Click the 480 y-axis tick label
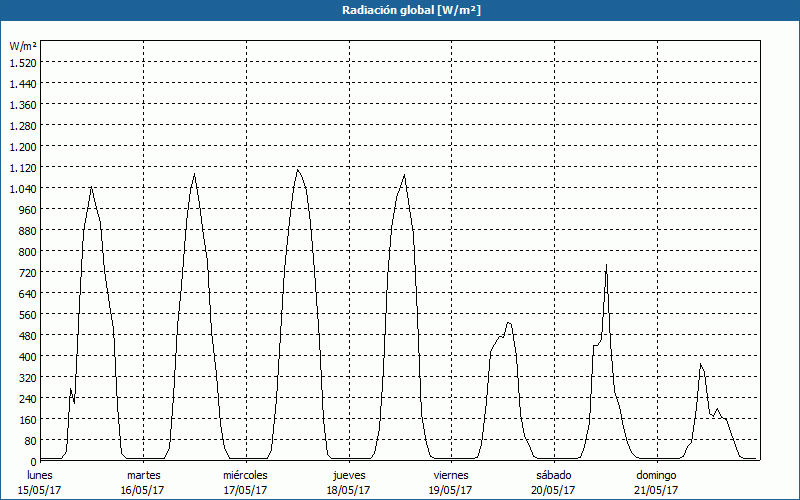The width and height of the screenshot is (800, 500). click(26, 335)
